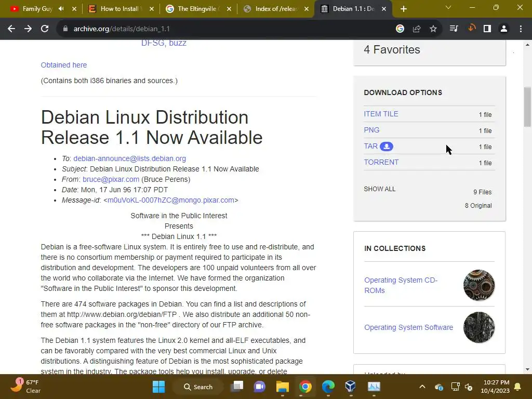Click the taskbar Search box
This screenshot has height=399, width=532.
point(198,387)
